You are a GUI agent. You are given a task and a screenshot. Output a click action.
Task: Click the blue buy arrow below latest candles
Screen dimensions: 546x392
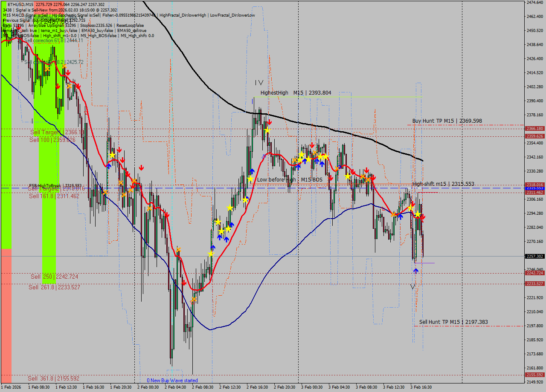(416, 271)
